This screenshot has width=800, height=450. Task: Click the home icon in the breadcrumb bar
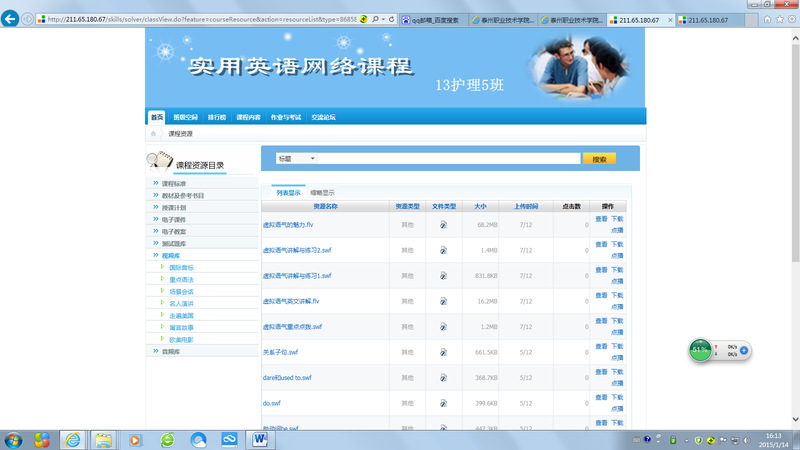click(153, 133)
